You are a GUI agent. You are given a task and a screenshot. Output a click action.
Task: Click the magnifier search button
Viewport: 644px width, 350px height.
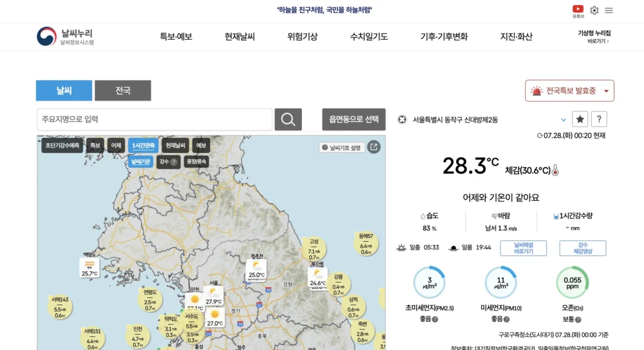click(288, 119)
